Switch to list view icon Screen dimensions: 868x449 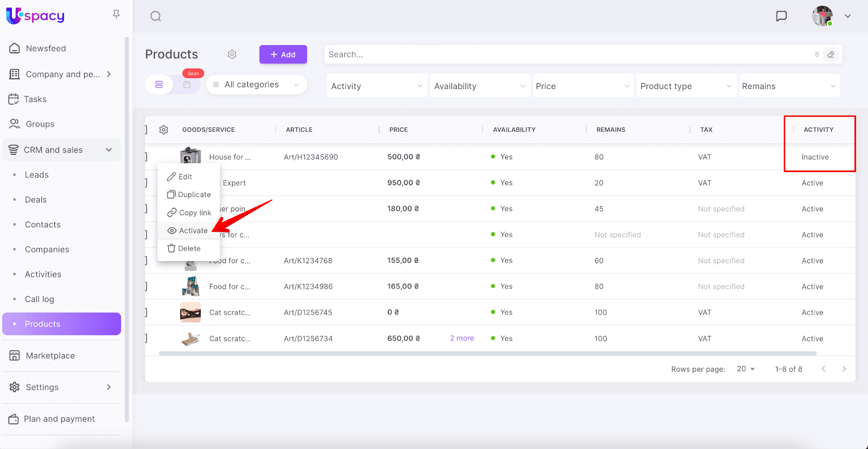coord(159,85)
